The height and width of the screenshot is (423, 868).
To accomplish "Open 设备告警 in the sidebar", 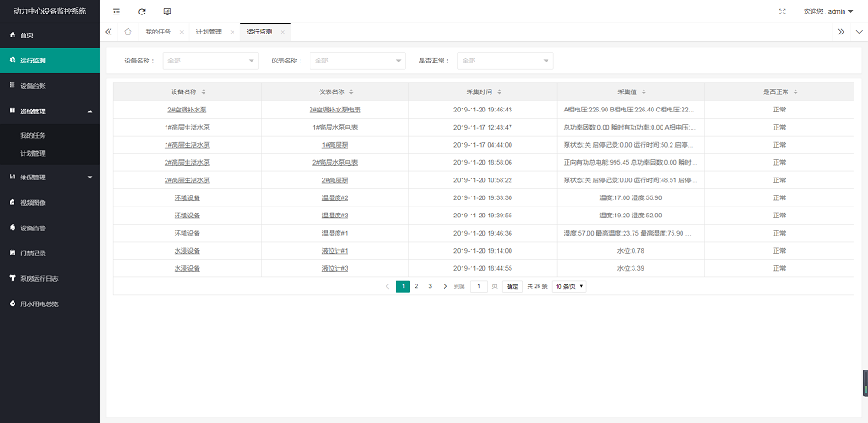I will pos(33,227).
